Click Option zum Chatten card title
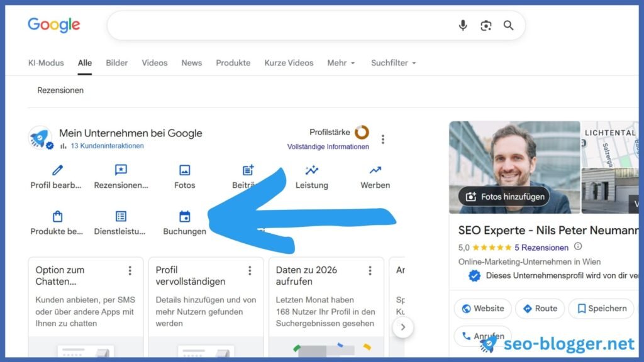Viewport: 644px width, 362px height. pos(60,276)
